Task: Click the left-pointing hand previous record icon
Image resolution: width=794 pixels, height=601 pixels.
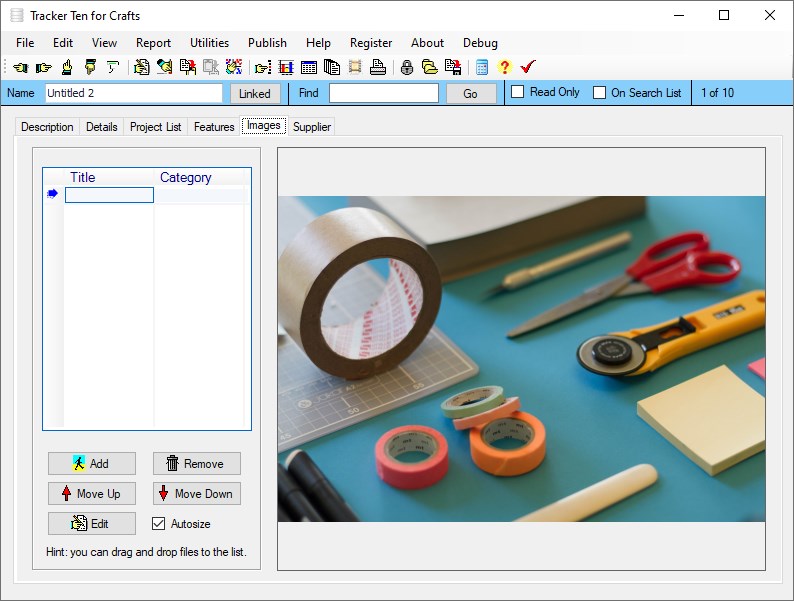Action: pos(20,67)
